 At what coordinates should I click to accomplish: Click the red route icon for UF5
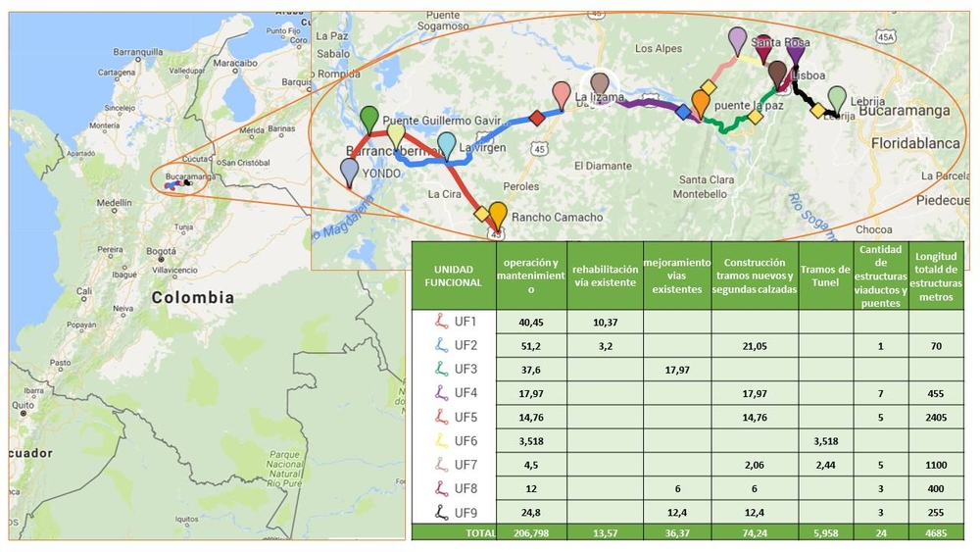pyautogui.click(x=442, y=417)
